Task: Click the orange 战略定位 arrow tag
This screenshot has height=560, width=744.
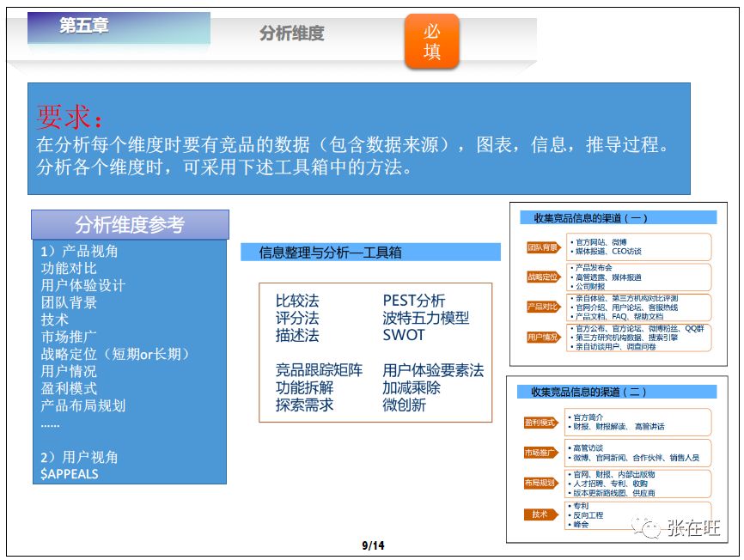Action: pyautogui.click(x=543, y=277)
